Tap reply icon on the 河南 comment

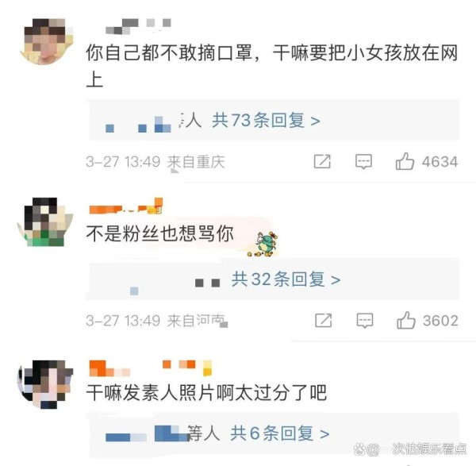[x=365, y=321]
